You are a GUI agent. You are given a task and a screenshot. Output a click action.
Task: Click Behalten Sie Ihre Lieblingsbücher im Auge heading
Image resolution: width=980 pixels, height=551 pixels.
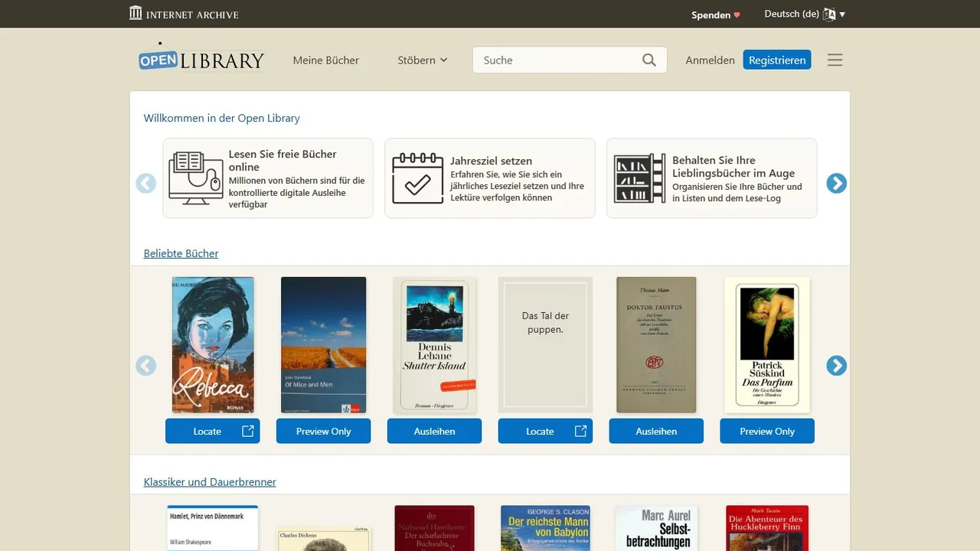[733, 167]
